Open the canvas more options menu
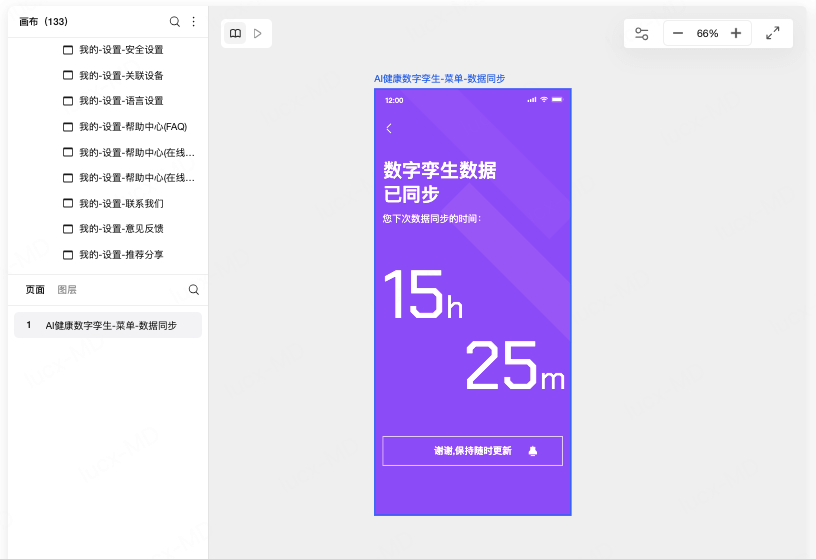The image size is (816, 559). (194, 21)
